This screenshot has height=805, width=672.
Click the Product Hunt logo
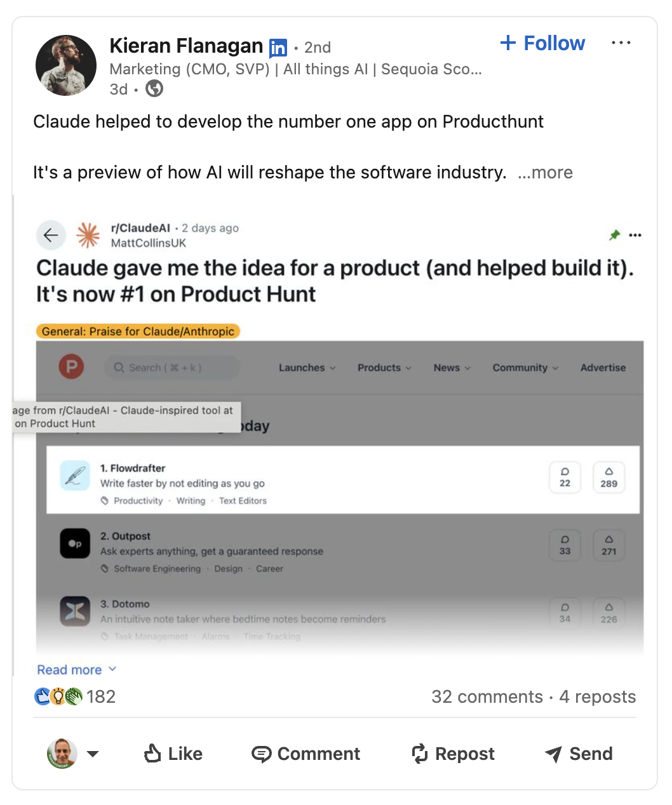(x=71, y=367)
